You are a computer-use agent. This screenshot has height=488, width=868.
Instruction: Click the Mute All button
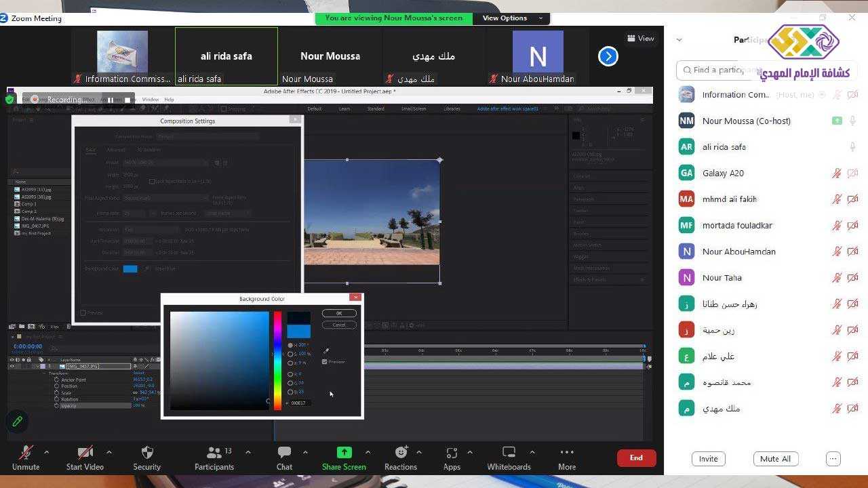(x=776, y=459)
